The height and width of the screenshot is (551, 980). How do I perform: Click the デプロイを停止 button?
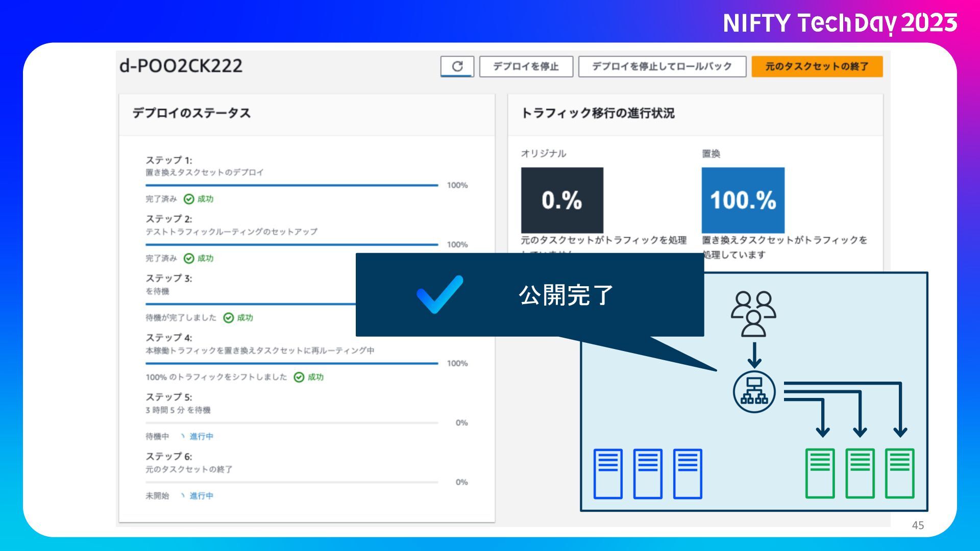pos(526,66)
